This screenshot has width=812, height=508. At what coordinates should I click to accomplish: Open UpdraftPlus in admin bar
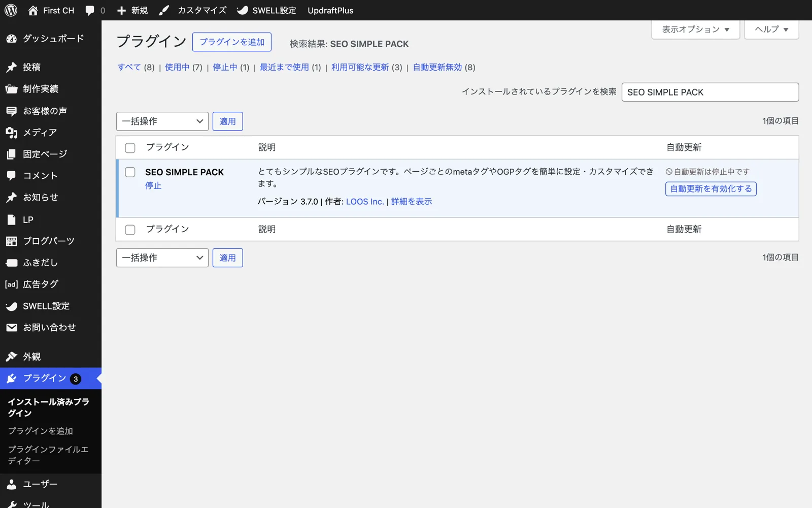pyautogui.click(x=330, y=10)
